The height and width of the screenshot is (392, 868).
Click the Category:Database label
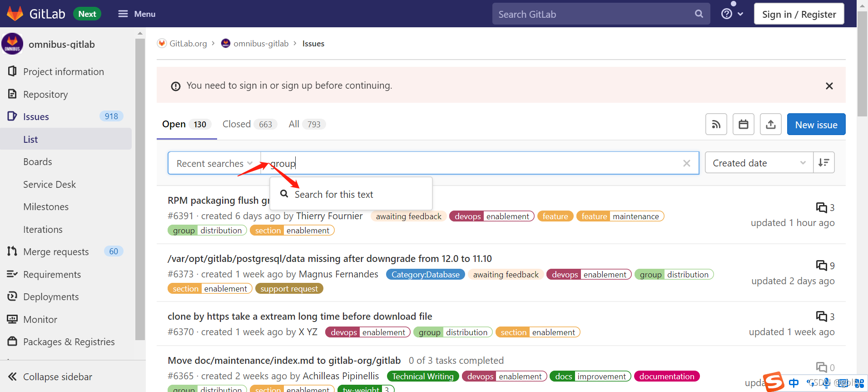(426, 275)
